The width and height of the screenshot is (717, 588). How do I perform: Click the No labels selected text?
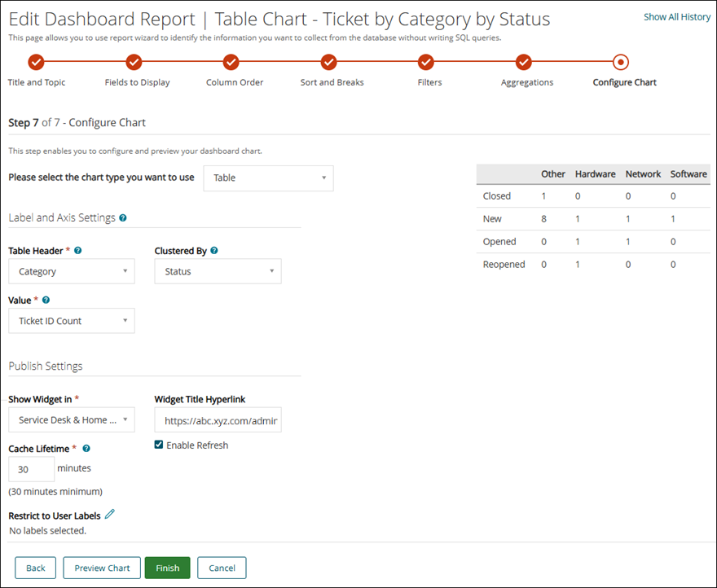(47, 531)
